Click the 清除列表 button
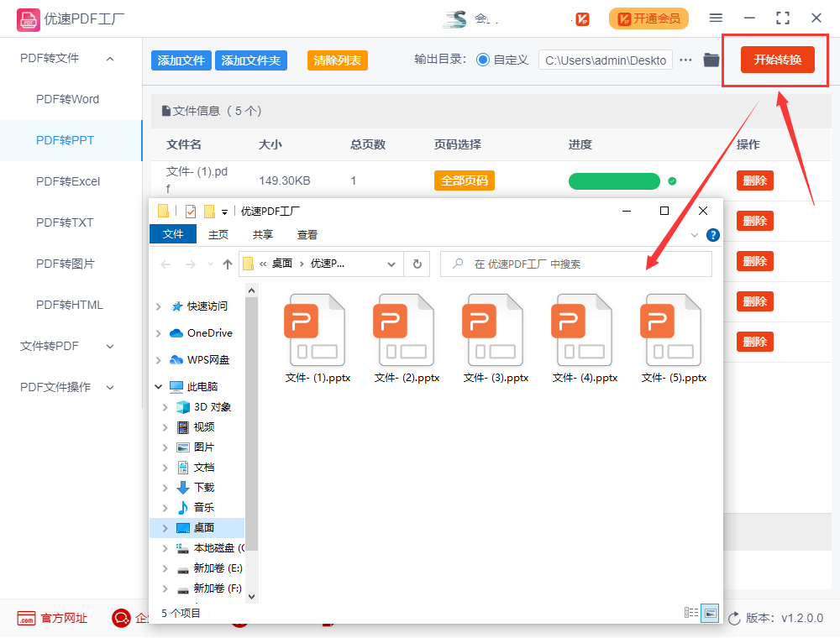 click(x=337, y=60)
